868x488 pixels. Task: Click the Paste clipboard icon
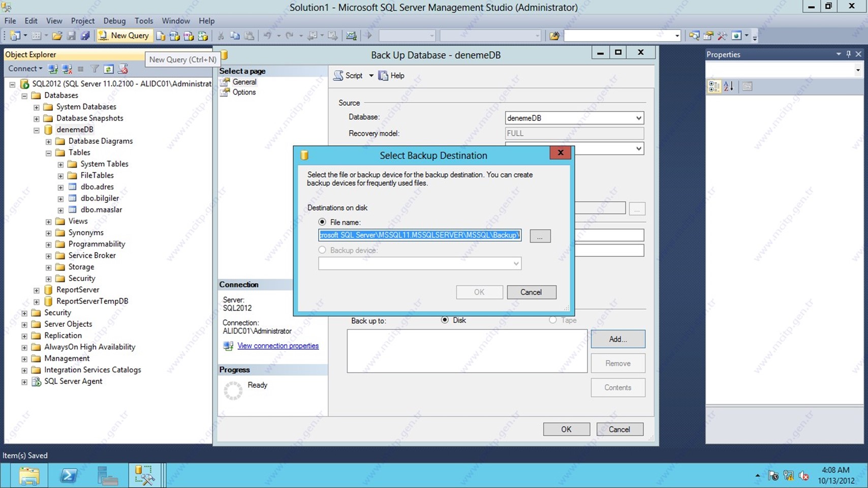pyautogui.click(x=249, y=36)
